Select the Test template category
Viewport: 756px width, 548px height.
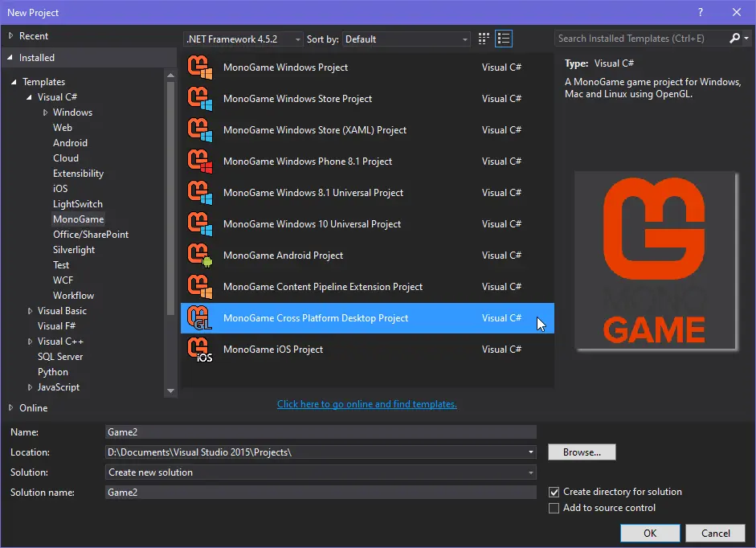point(61,265)
